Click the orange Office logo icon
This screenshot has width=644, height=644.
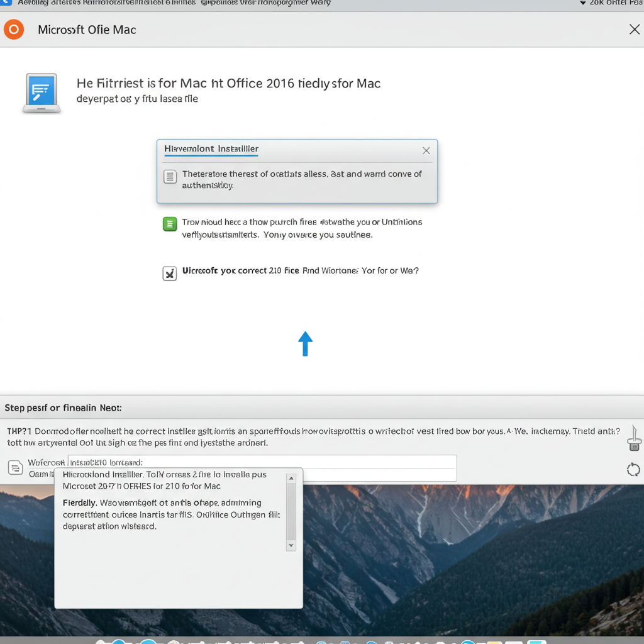click(x=14, y=30)
